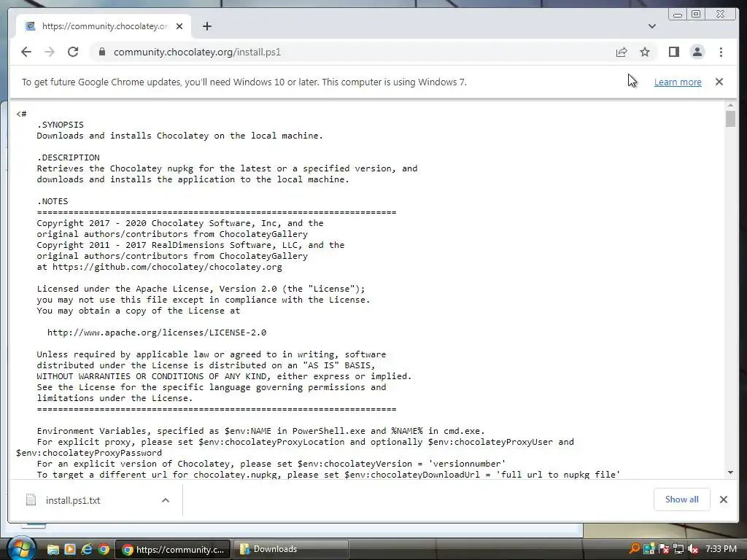
Task: Open the network tray icon
Action: coord(678,549)
